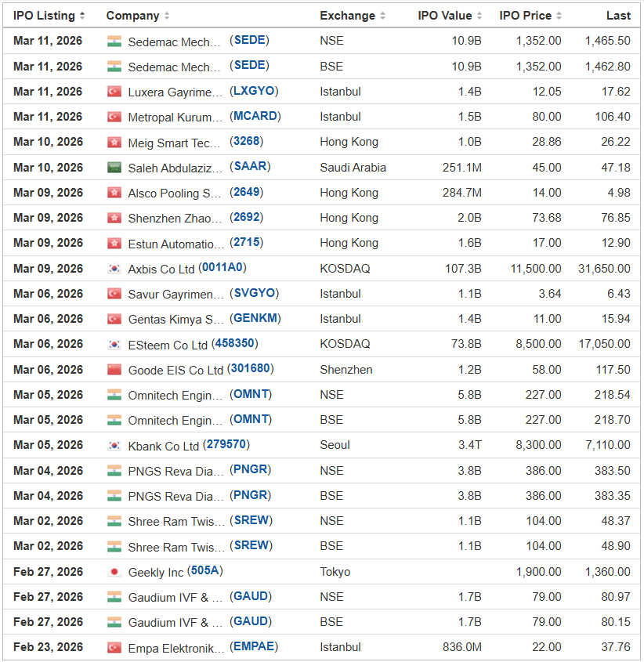Open the LXGYO ticker link
This screenshot has height=662, width=644.
click(x=254, y=91)
